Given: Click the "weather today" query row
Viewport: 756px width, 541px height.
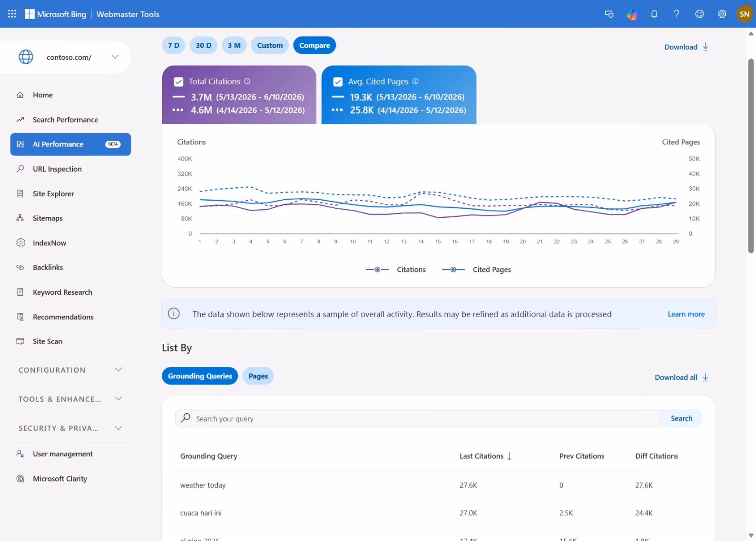Looking at the screenshot, I should pyautogui.click(x=438, y=485).
